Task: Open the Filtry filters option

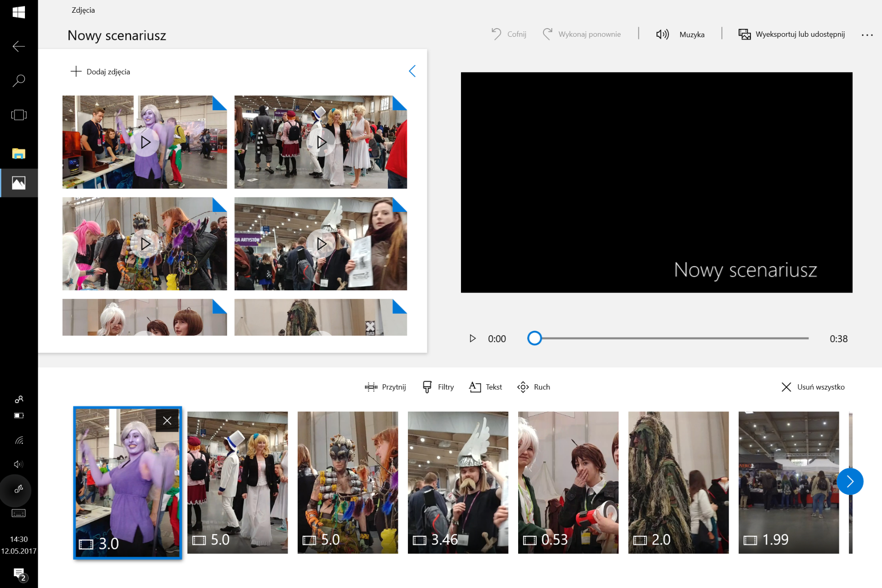Action: click(438, 387)
